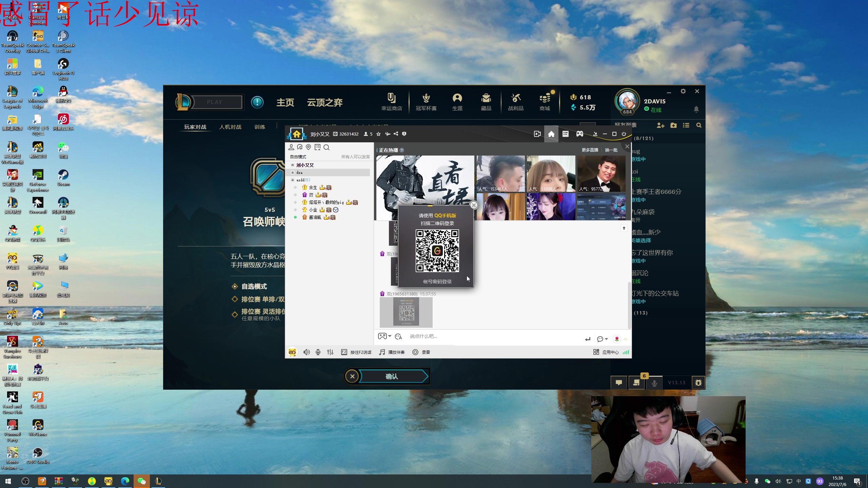Switch to the 人机对战 tab
The image size is (868, 488).
point(230,127)
